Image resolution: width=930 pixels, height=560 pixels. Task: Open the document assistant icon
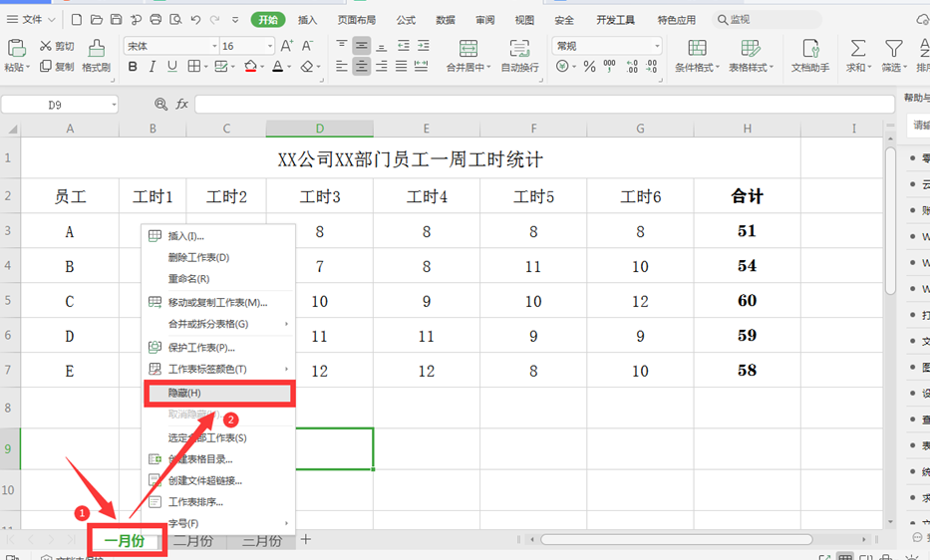click(810, 48)
